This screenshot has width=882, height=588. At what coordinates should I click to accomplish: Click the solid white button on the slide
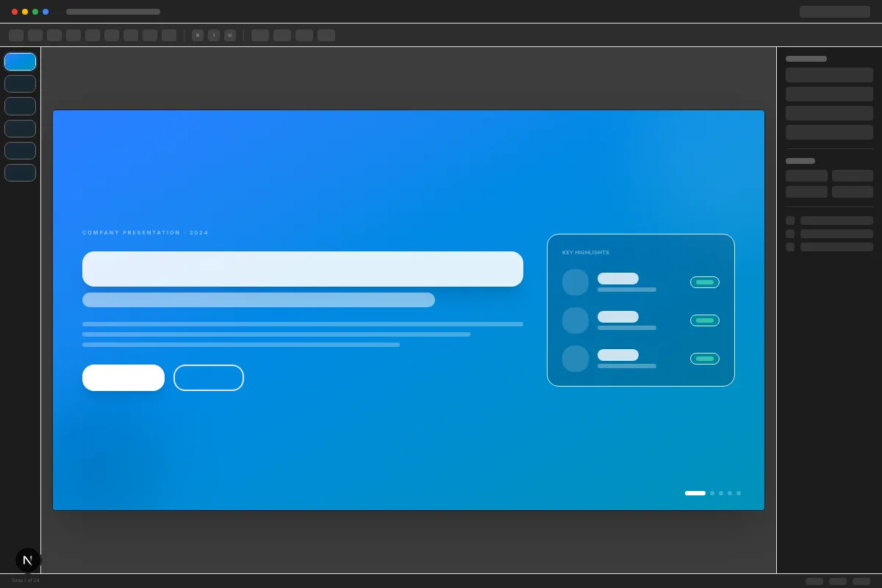tap(123, 378)
